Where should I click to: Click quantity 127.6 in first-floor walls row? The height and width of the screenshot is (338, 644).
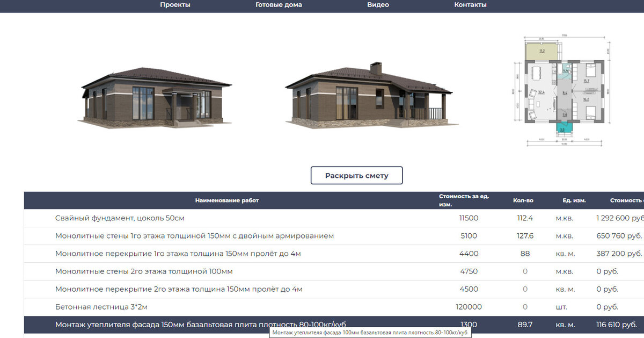[x=524, y=236]
